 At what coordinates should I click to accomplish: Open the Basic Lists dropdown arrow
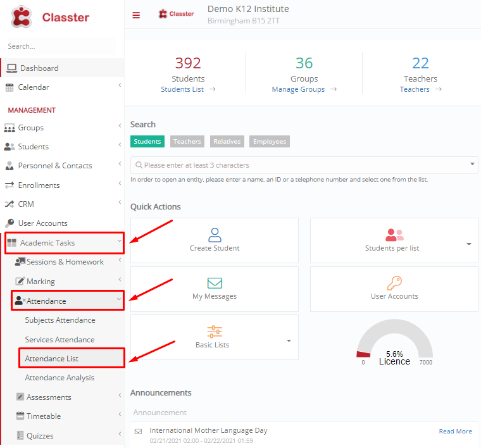(289, 341)
